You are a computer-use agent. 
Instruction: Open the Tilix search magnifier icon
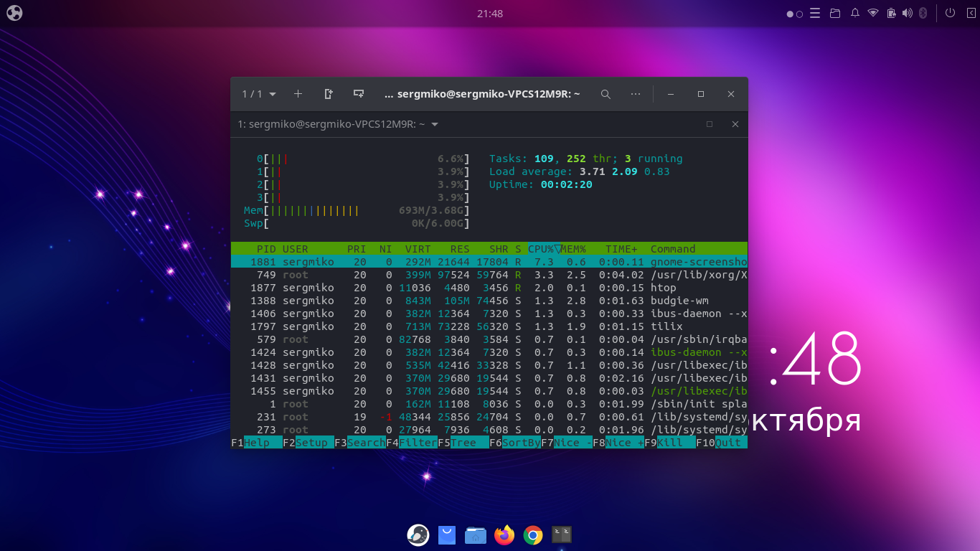click(x=606, y=94)
